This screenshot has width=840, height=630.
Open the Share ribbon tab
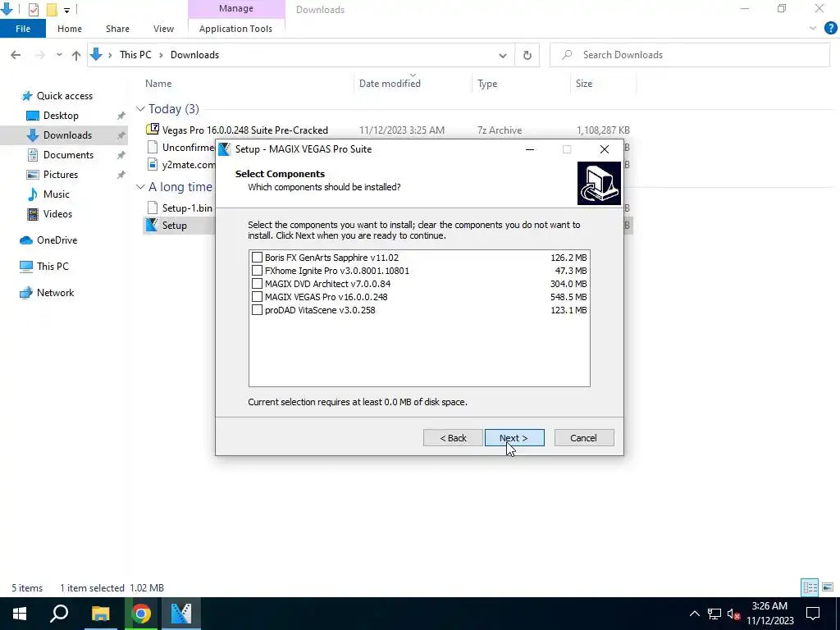click(x=117, y=29)
